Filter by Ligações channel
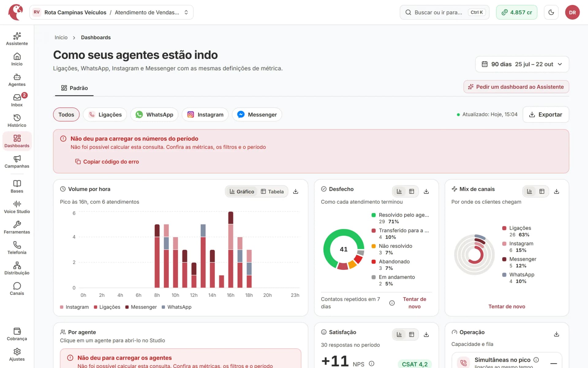This screenshot has width=588, height=368. click(x=105, y=114)
